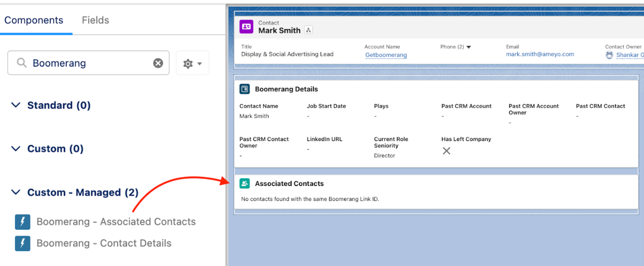Click the Has Left Company label
This screenshot has height=266, width=644.
[x=466, y=139]
